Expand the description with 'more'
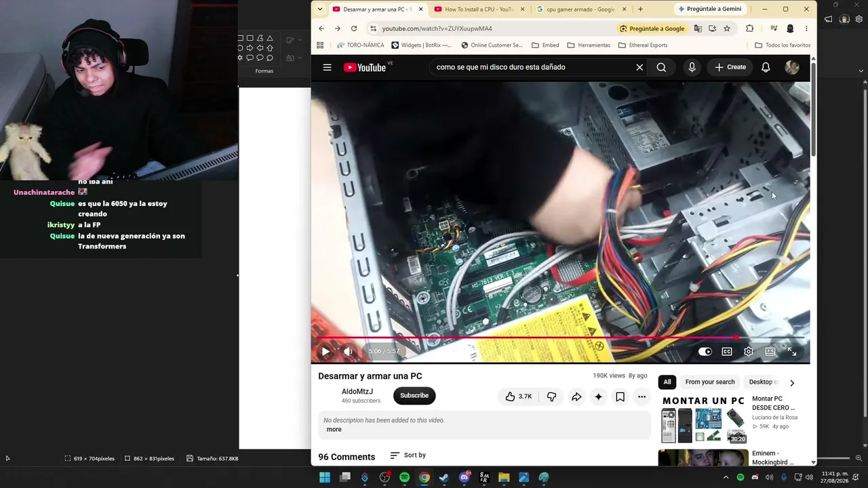This screenshot has height=488, width=868. (x=334, y=429)
